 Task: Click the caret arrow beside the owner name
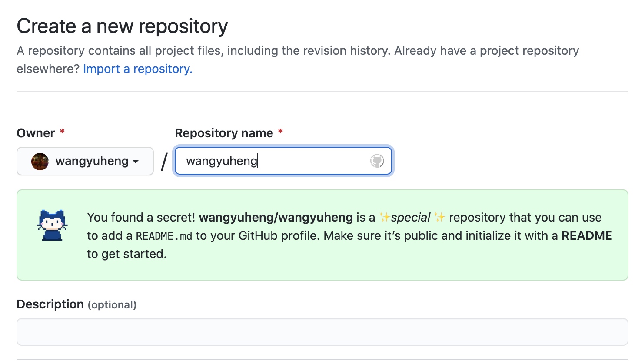pos(136,162)
